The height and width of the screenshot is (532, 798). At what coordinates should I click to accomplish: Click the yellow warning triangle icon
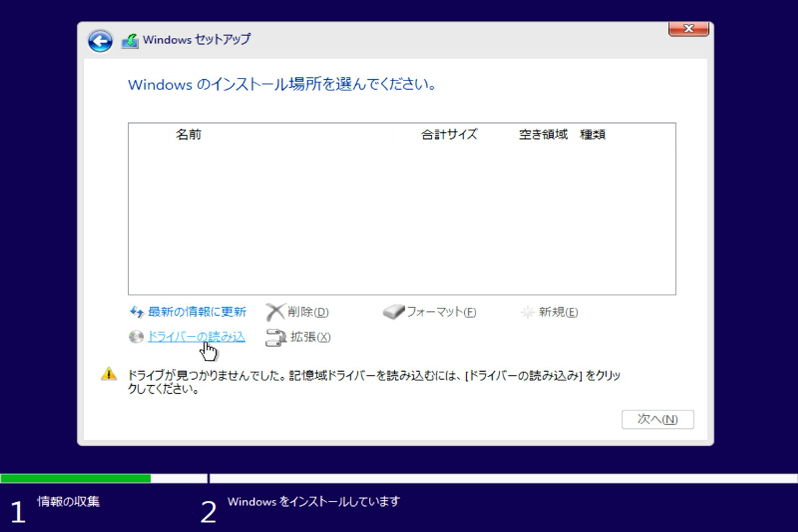coord(108,374)
